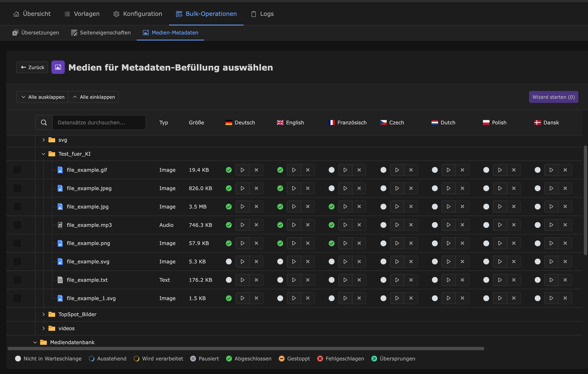Screen dimensions: 588x374
Task: Run German processing for file_example.jpg
Action: 242,206
